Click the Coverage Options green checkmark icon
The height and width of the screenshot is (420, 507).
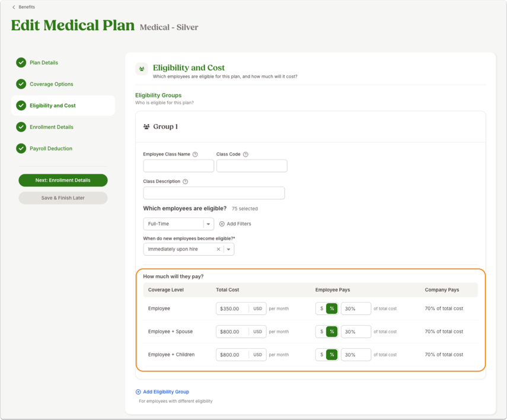click(21, 84)
